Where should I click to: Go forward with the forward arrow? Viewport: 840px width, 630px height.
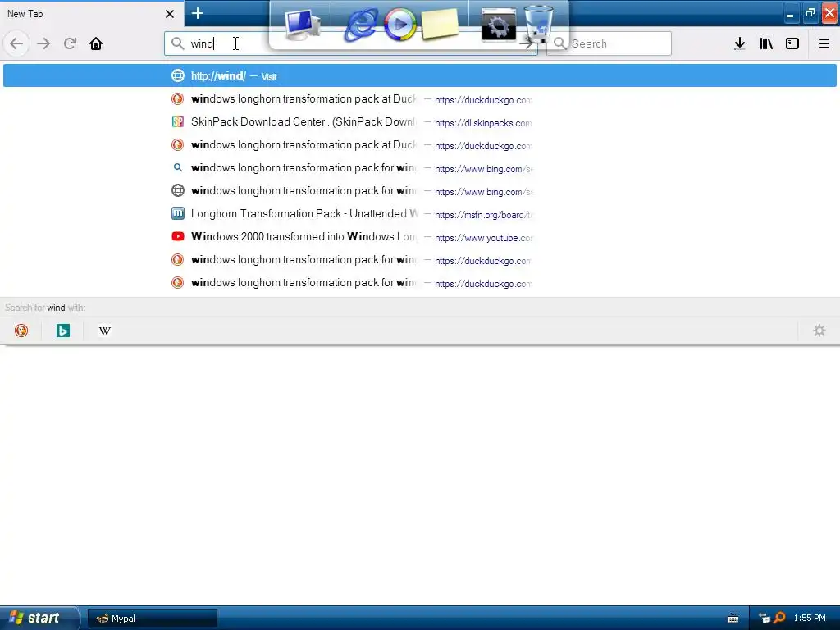pos(43,43)
